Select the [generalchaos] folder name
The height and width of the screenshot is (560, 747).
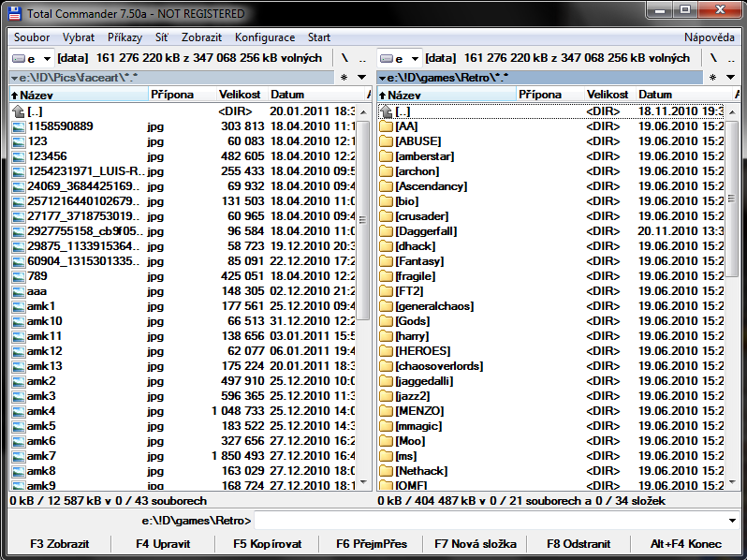coord(434,306)
